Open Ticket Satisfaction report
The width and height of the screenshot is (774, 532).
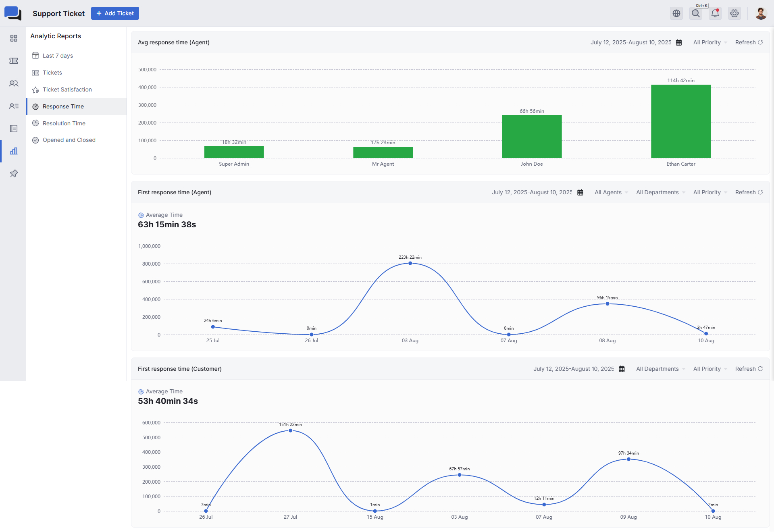[x=67, y=89]
